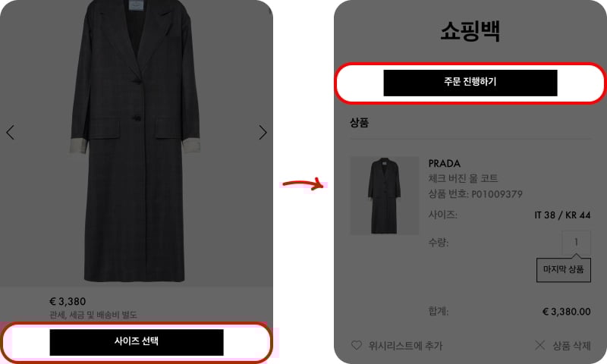607x364 pixels.
Task: Click the PRADA brand name in cart
Action: pyautogui.click(x=444, y=163)
